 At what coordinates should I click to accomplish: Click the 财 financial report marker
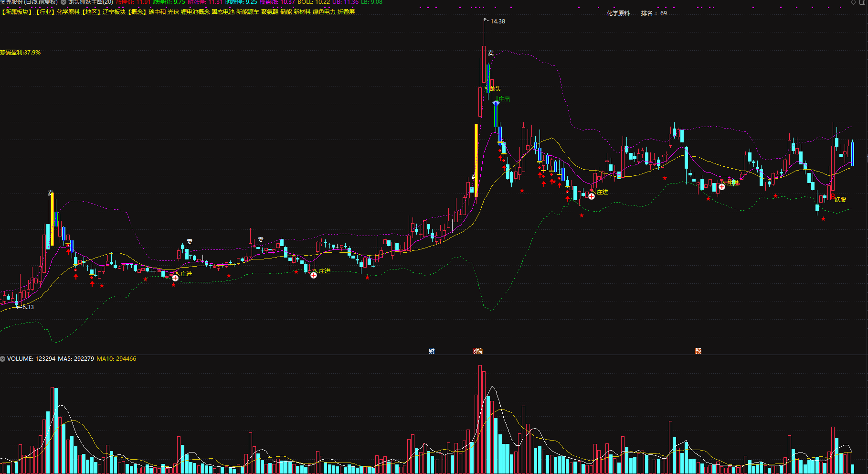432,351
